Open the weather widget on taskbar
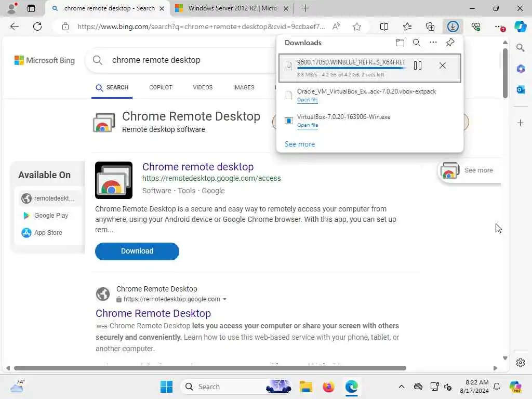The height and width of the screenshot is (399, 532). tap(17, 386)
